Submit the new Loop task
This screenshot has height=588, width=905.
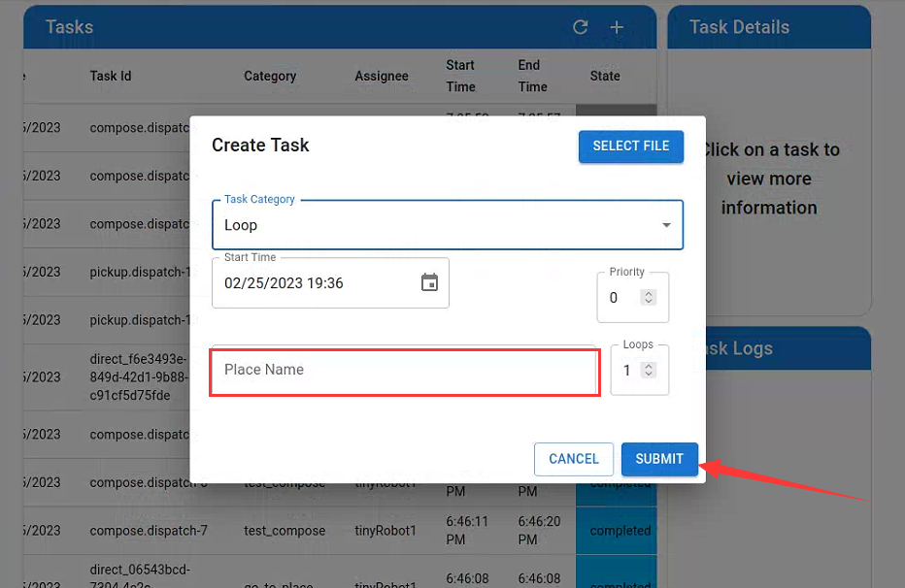(659, 459)
